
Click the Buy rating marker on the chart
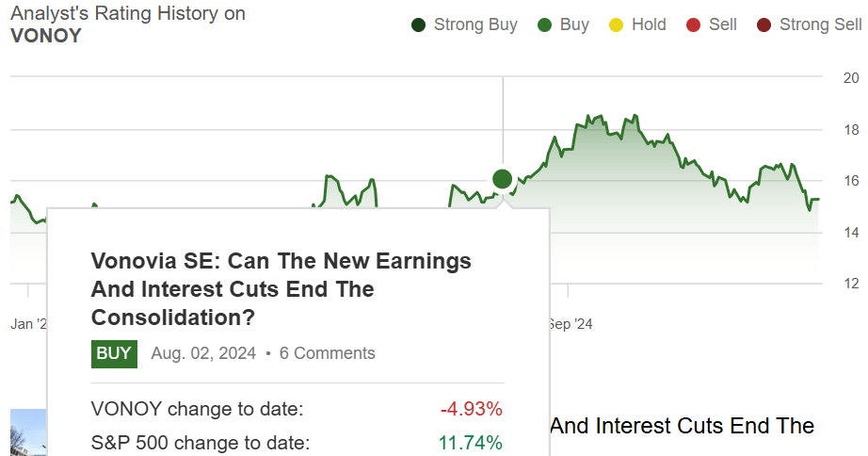click(502, 179)
